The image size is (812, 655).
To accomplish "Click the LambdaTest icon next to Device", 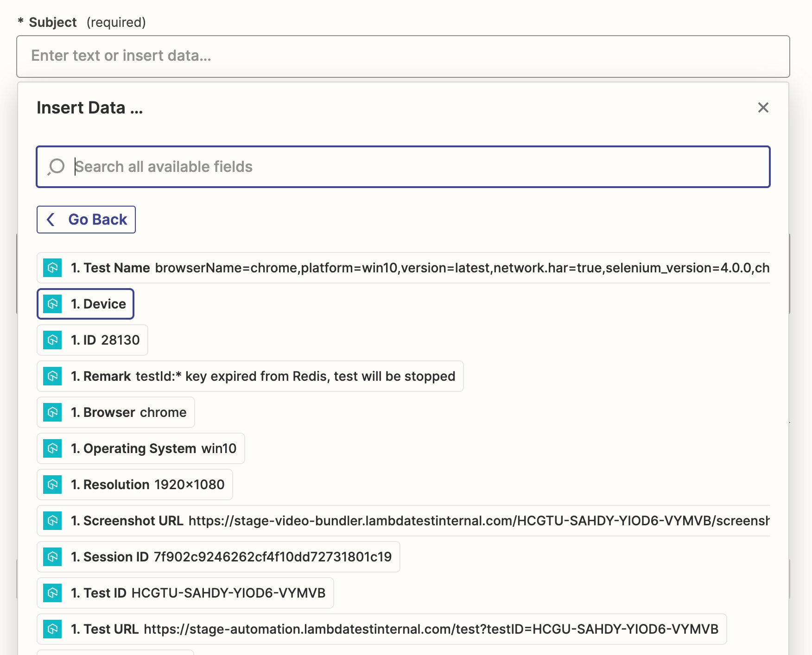I will [x=52, y=304].
